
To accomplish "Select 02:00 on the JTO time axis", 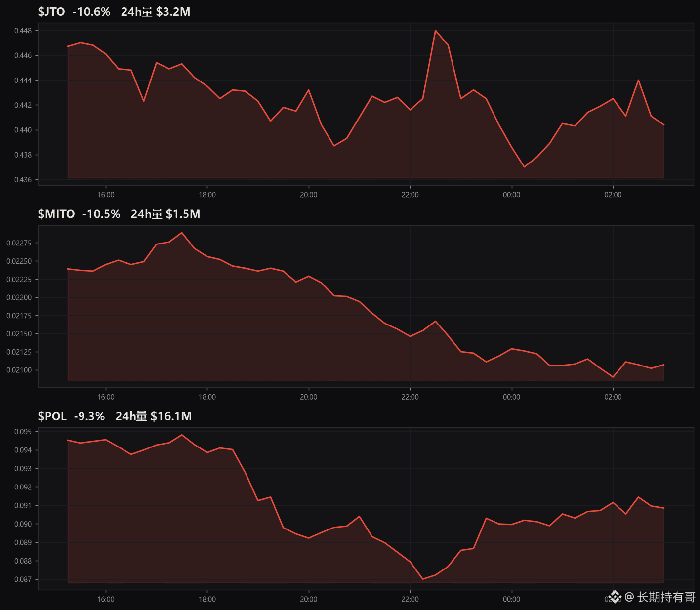I will (x=613, y=195).
